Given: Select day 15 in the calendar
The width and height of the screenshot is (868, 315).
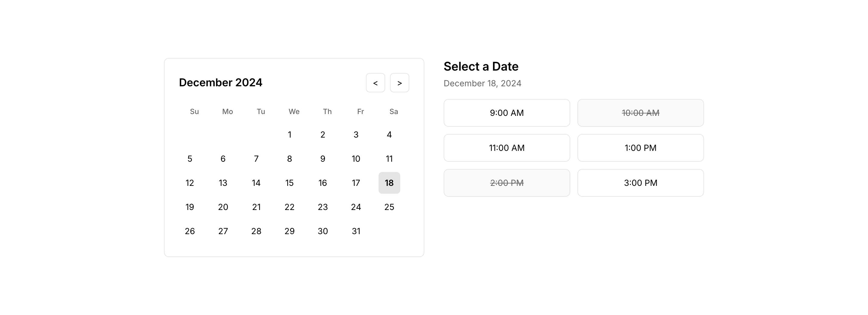Looking at the screenshot, I should [289, 183].
